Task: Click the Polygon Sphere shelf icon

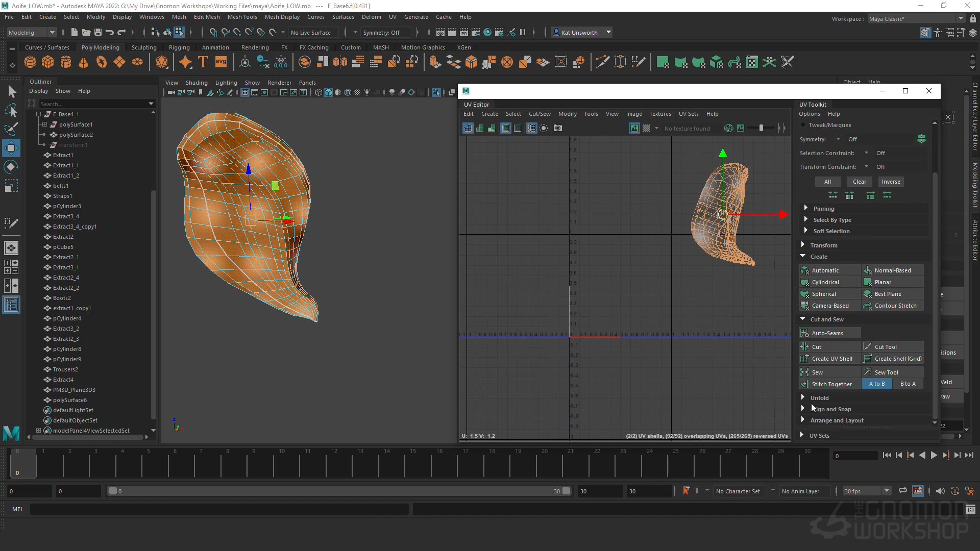Action: point(30,62)
